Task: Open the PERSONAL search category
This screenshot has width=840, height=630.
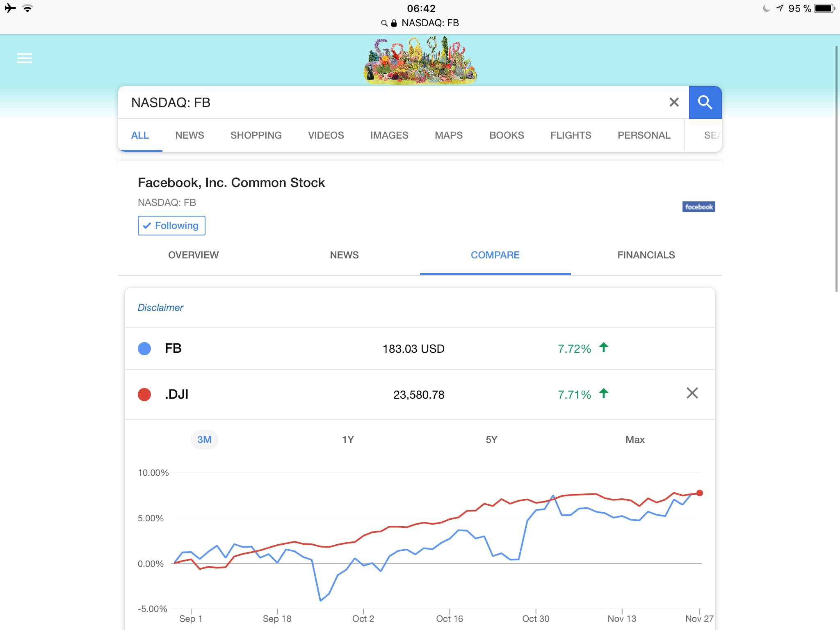Action: coord(644,135)
